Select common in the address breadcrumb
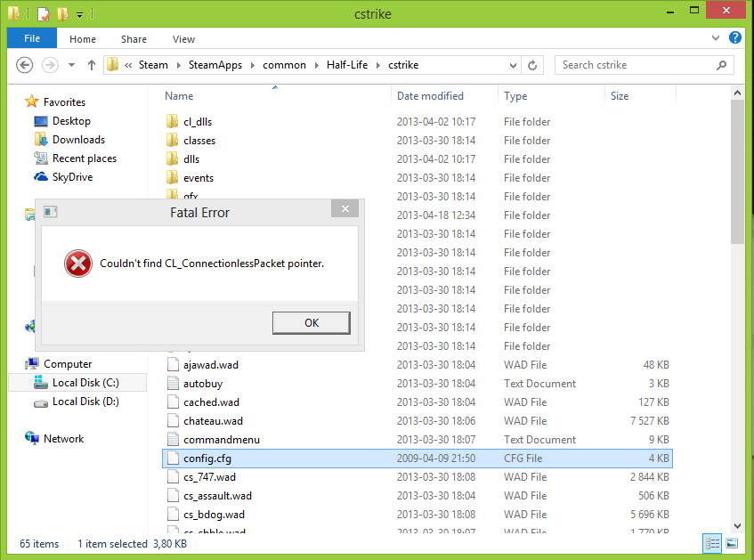 click(284, 65)
